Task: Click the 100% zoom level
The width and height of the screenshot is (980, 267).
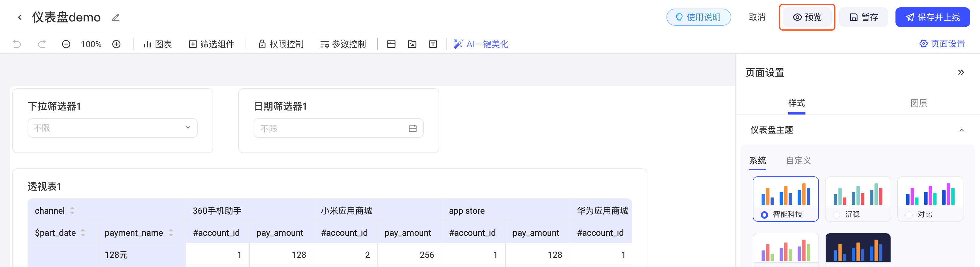Action: point(91,44)
